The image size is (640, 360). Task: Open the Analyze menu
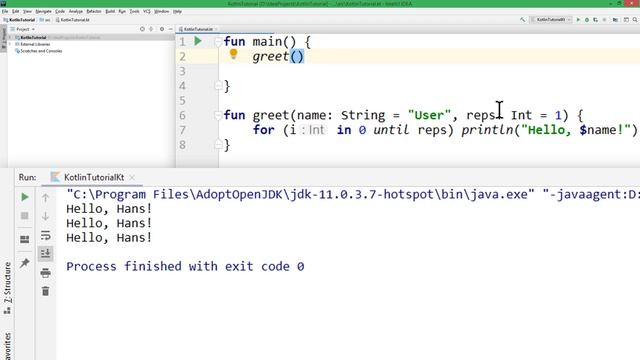(x=76, y=12)
